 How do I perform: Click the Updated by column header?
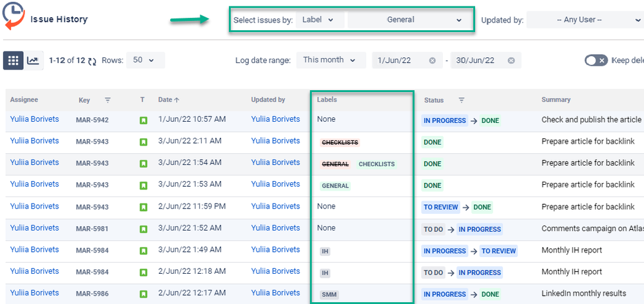(268, 100)
